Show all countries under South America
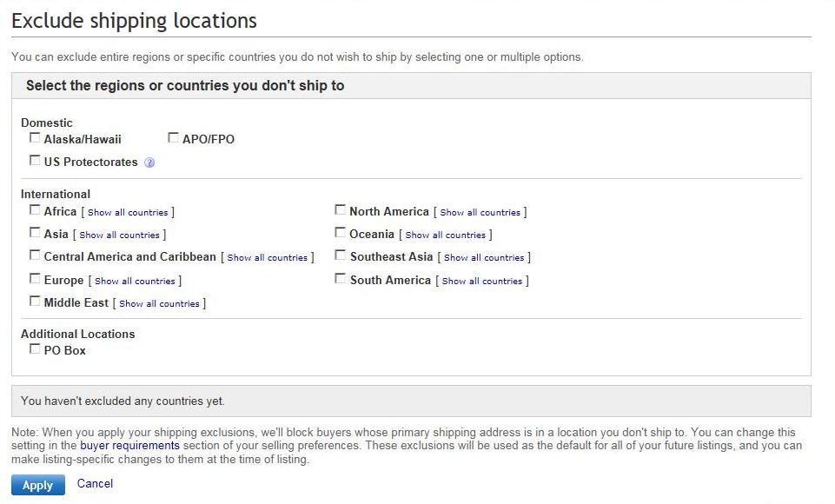 482,281
